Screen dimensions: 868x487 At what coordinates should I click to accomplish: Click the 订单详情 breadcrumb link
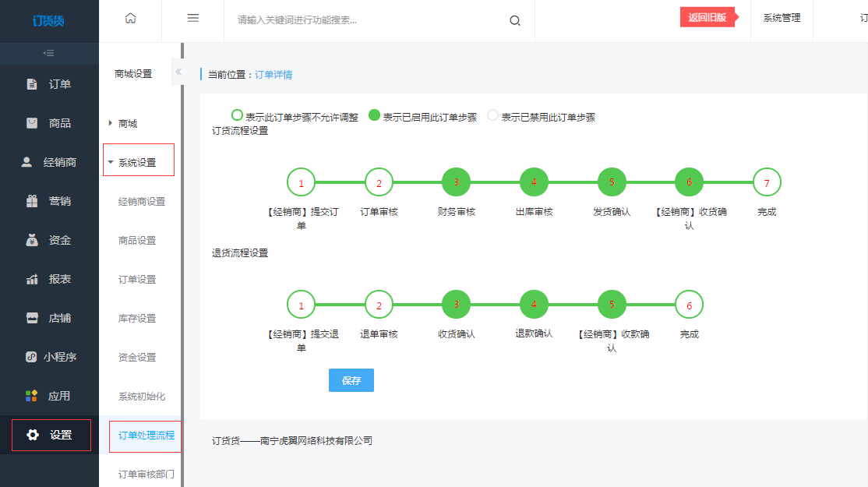273,75
